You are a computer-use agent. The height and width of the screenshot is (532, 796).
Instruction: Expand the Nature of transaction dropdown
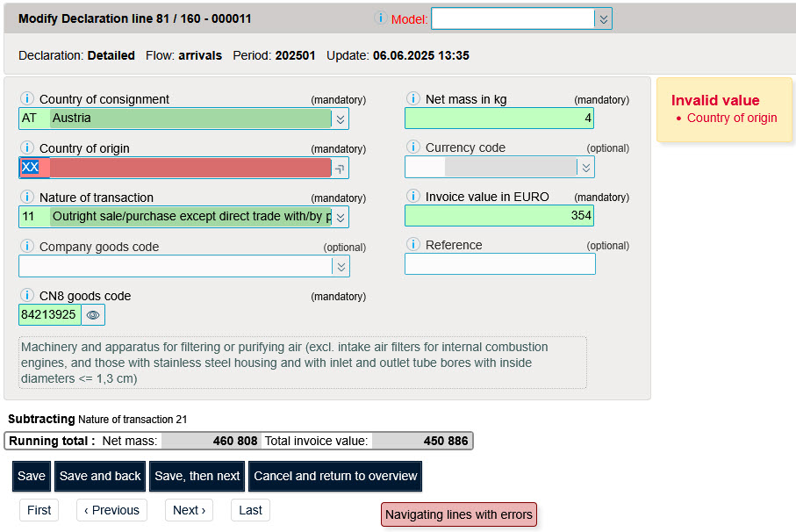[341, 217]
